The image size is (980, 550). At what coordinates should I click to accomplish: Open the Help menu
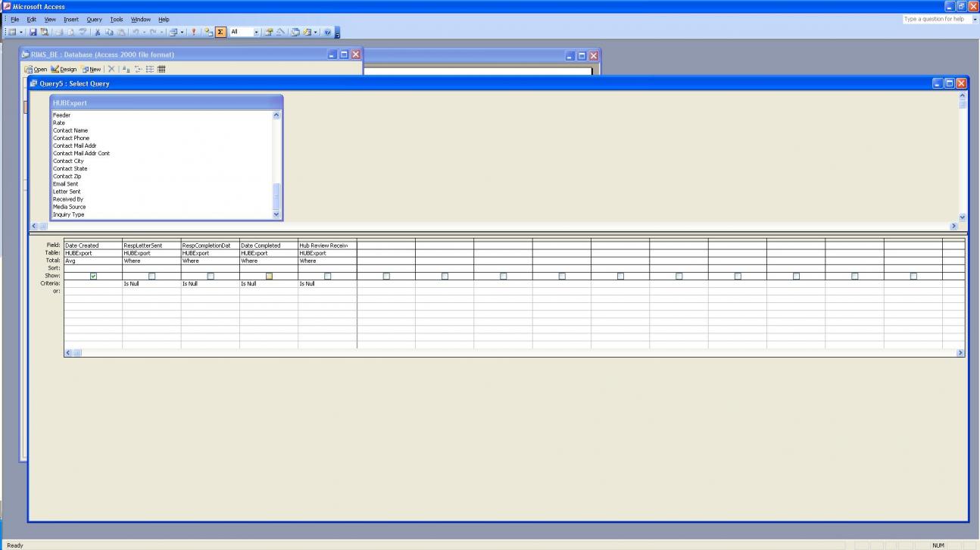point(164,19)
